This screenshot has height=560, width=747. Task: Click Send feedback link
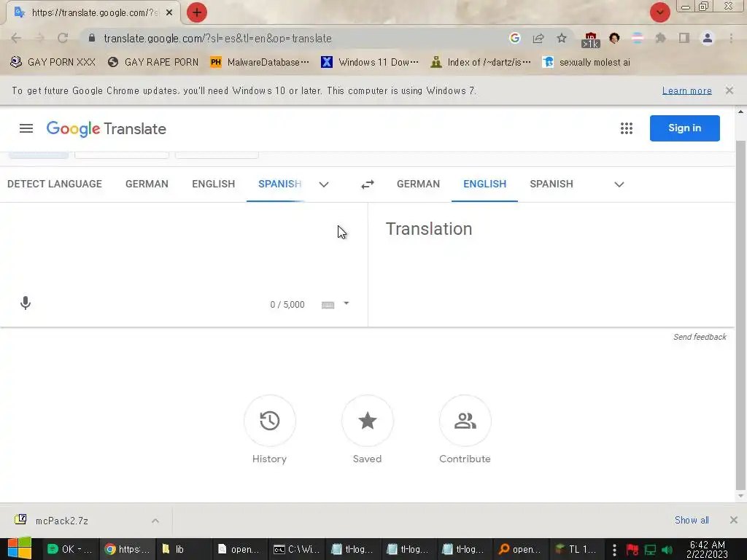(700, 337)
